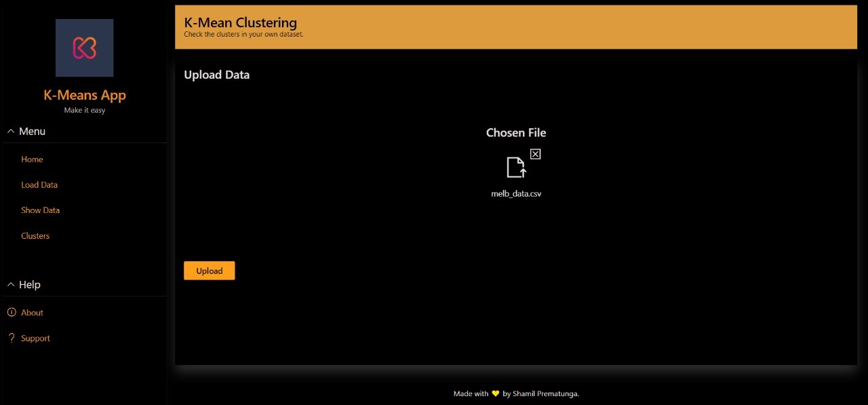Open the Show Data page
Viewport: 868px width, 405px height.
[40, 210]
